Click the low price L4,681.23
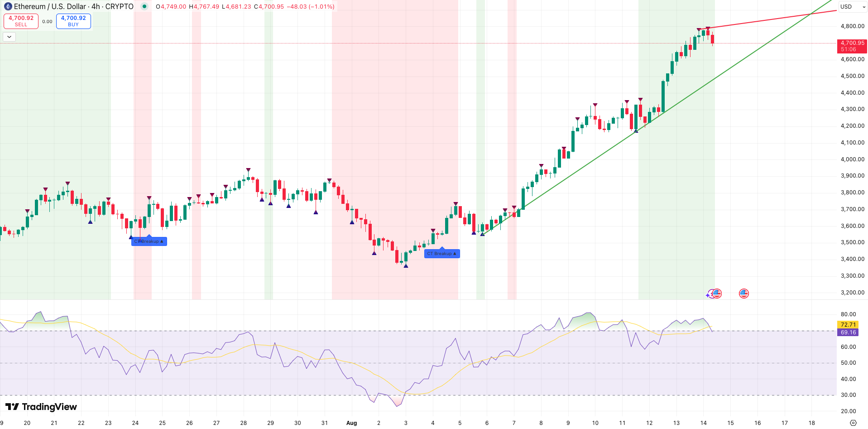This screenshot has width=868, height=429. (x=236, y=6)
